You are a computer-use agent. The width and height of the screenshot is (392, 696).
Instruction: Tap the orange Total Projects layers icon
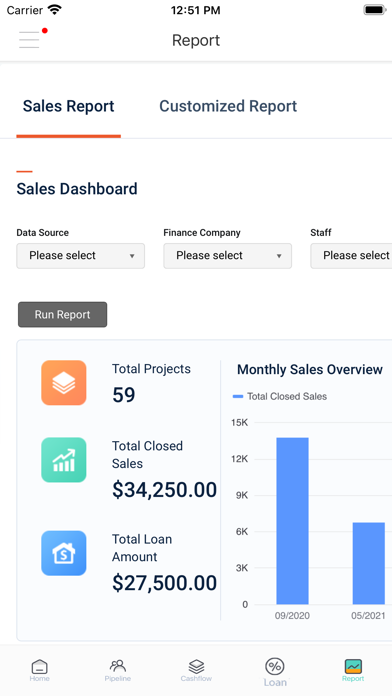pos(64,383)
